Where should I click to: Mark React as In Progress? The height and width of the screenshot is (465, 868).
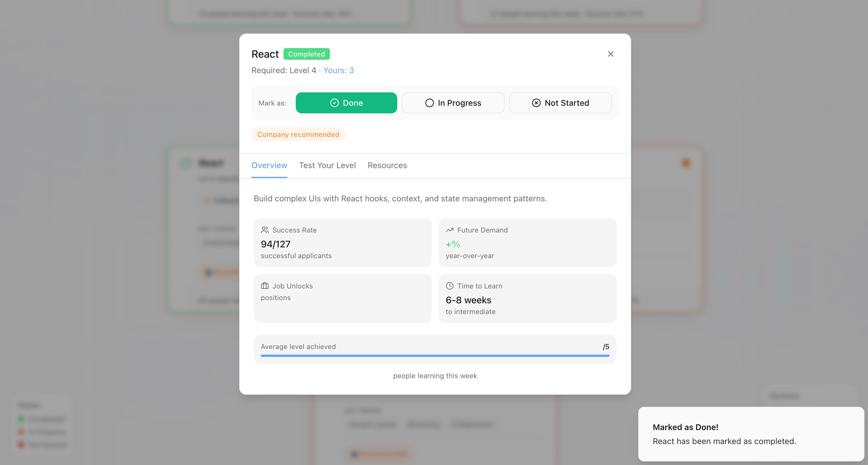[453, 103]
